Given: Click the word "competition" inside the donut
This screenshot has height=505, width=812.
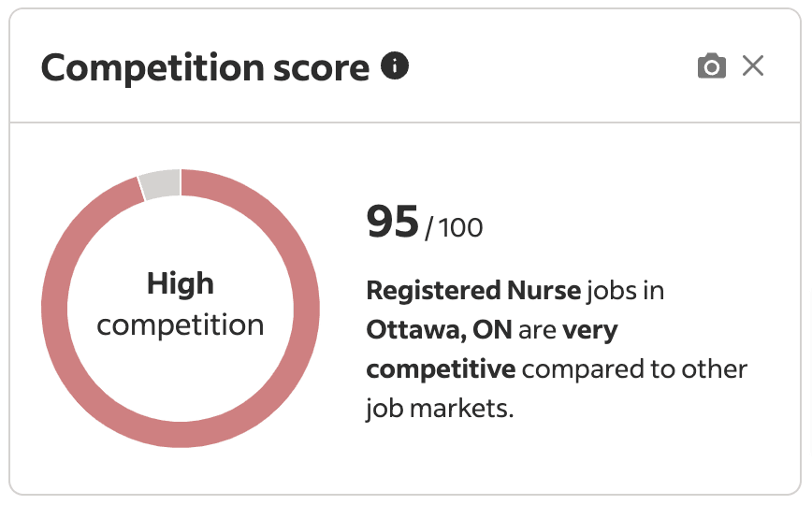Looking at the screenshot, I should pyautogui.click(x=181, y=325).
